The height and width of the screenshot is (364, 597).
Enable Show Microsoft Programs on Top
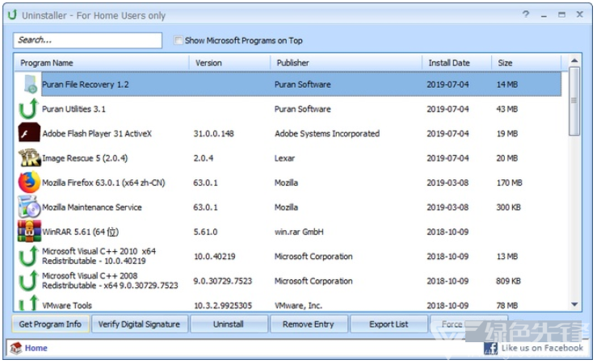(178, 40)
